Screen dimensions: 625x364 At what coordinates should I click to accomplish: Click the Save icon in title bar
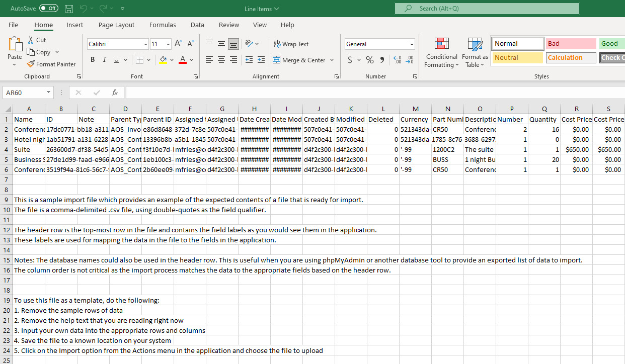coord(69,9)
